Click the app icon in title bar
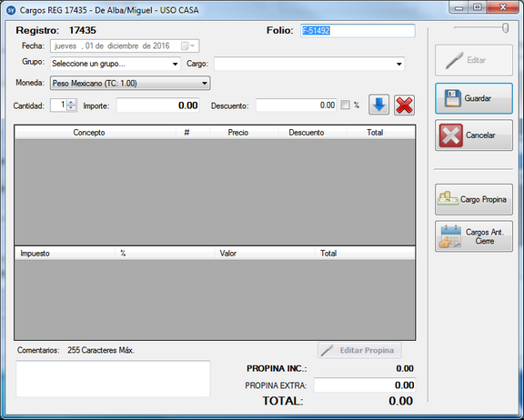 [11, 10]
